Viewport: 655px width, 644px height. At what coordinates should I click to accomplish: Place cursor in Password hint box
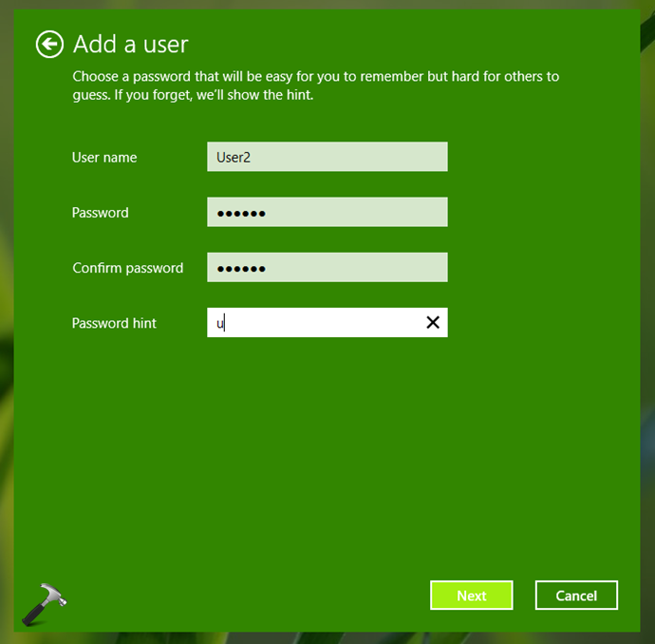point(313,323)
